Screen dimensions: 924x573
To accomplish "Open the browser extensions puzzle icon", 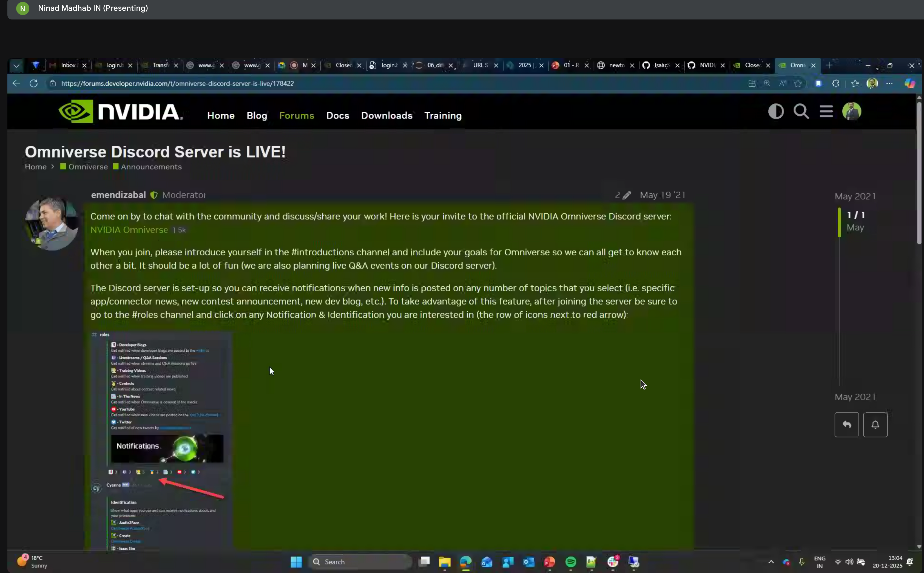I will [x=836, y=84].
